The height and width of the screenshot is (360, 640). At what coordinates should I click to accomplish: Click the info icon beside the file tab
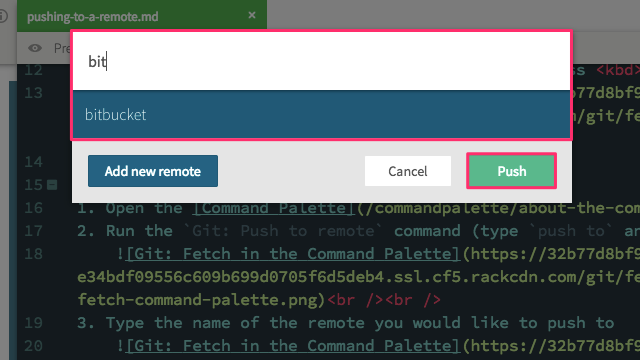pyautogui.click(x=2, y=16)
